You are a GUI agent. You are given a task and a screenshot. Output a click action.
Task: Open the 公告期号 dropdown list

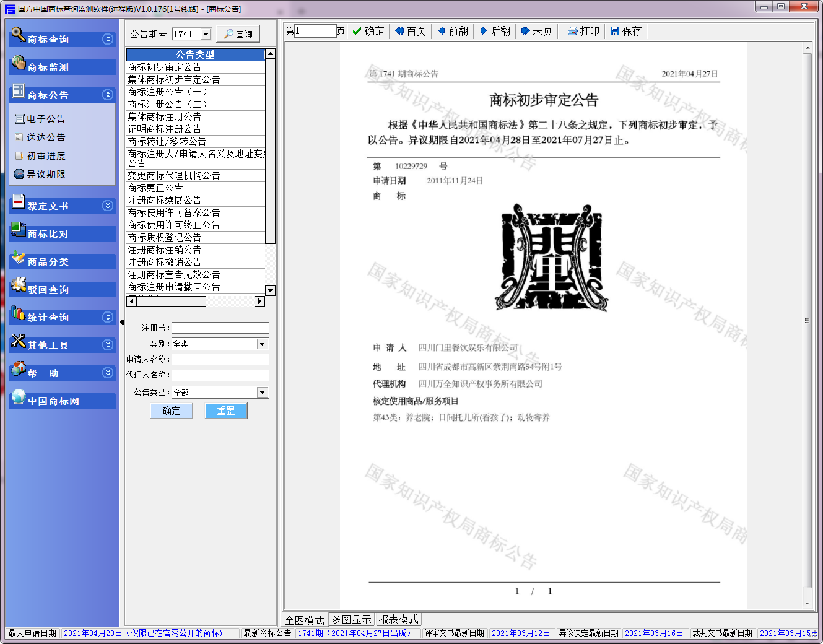coord(206,35)
